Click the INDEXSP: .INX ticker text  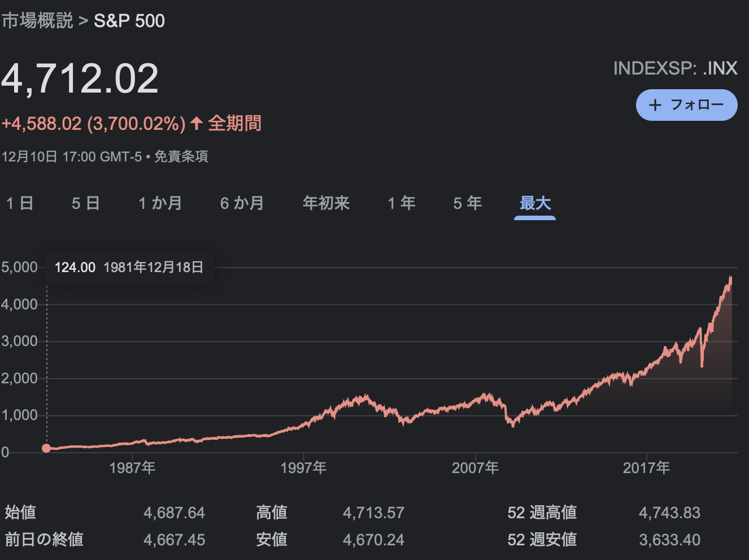click(x=676, y=68)
